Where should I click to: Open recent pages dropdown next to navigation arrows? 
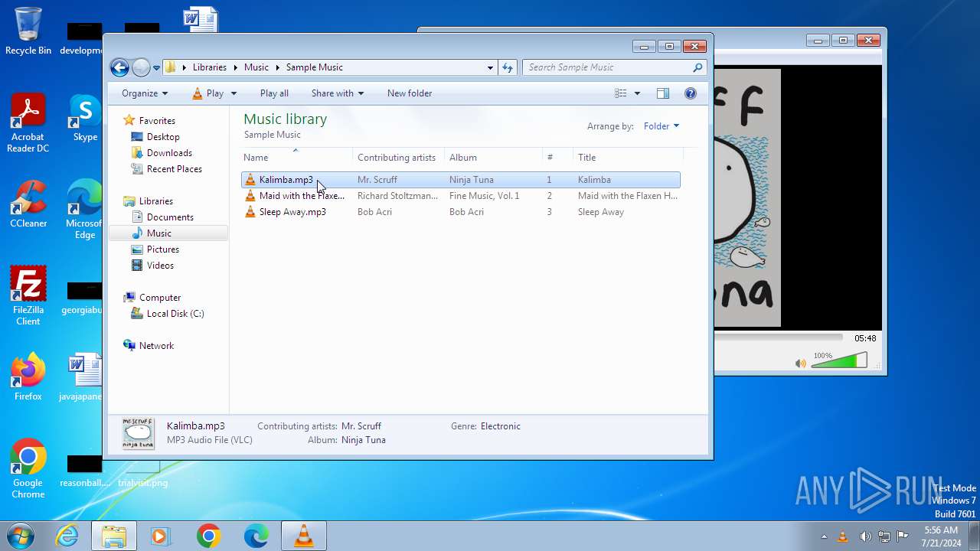156,67
